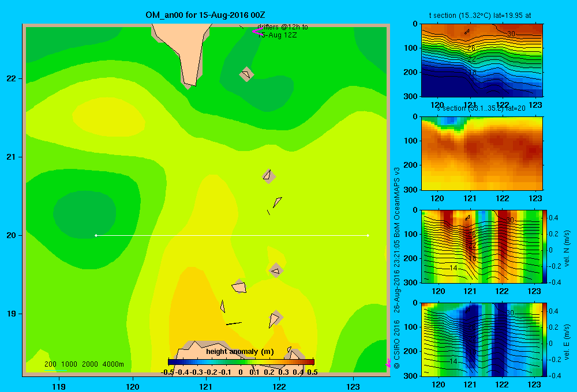The height and width of the screenshot is (392, 577).
Task: Click latitude label '19' on the main map axis
Action: [12, 314]
